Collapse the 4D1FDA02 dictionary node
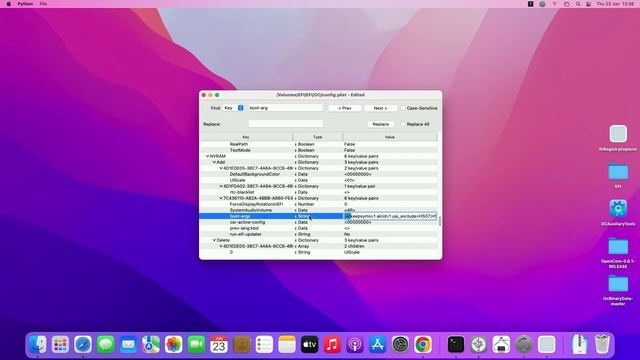 [x=221, y=186]
